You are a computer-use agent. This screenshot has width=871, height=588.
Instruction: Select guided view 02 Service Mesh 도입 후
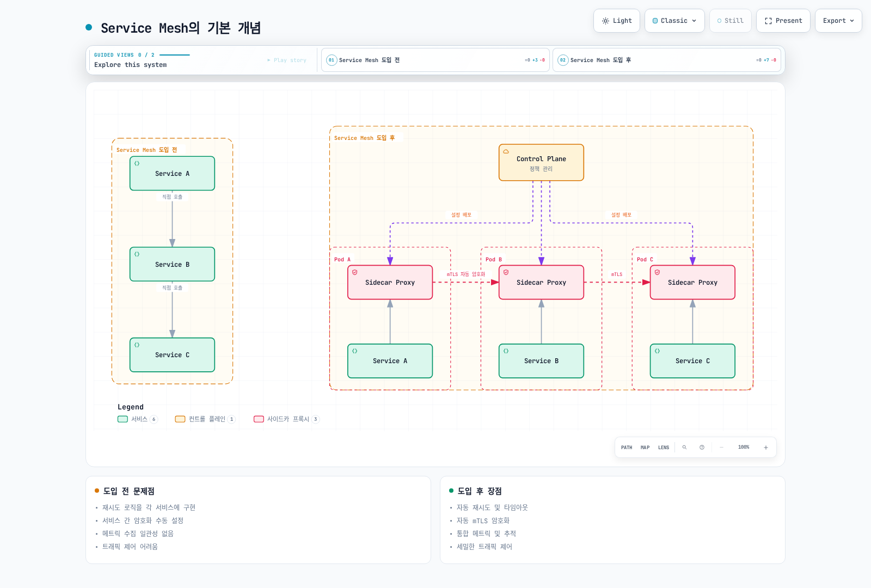click(x=667, y=60)
